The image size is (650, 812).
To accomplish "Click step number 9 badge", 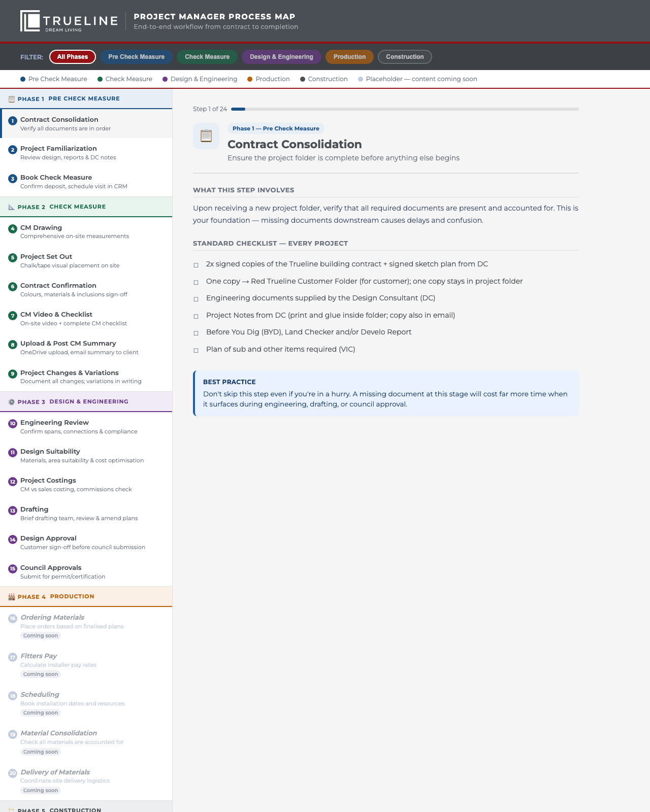I will pos(13,374).
